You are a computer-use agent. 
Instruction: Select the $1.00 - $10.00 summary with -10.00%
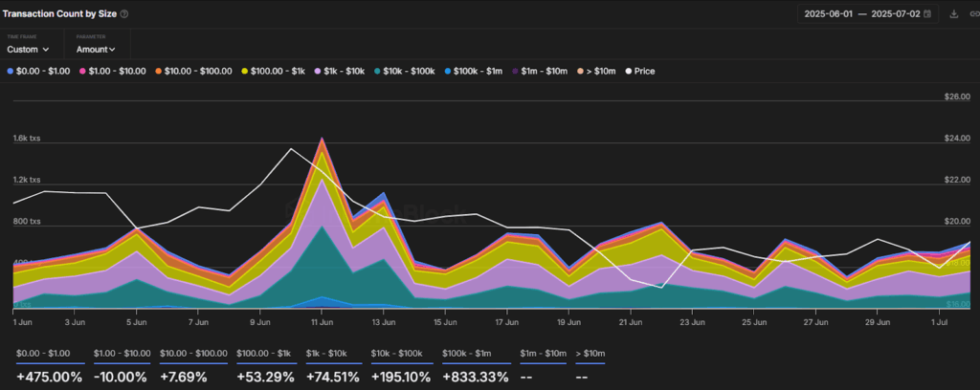point(122,366)
